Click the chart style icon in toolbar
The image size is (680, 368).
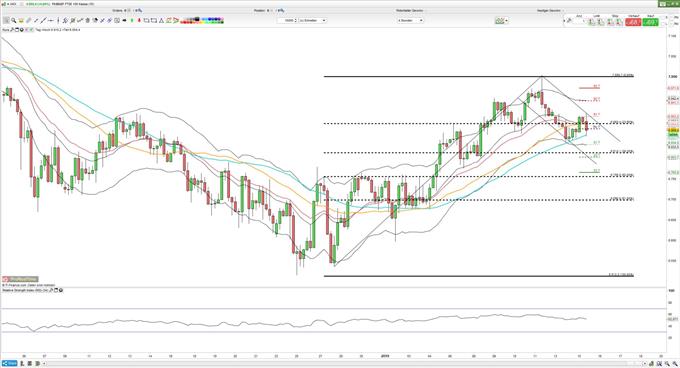pyautogui.click(x=500, y=20)
